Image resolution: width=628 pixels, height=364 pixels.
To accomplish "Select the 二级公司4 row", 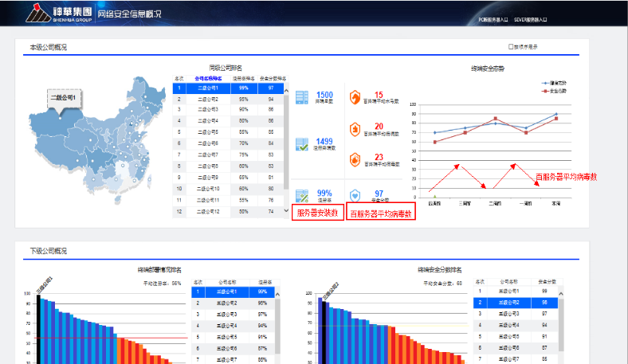I will click(x=228, y=120).
